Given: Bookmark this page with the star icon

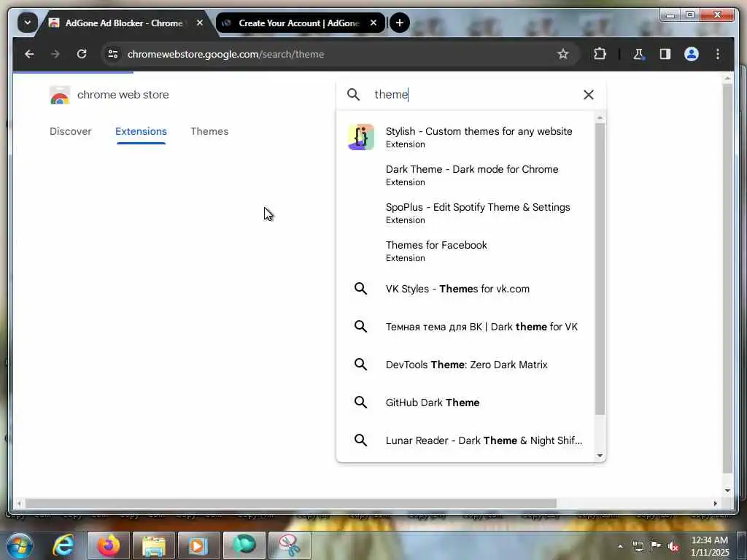Looking at the screenshot, I should point(563,54).
